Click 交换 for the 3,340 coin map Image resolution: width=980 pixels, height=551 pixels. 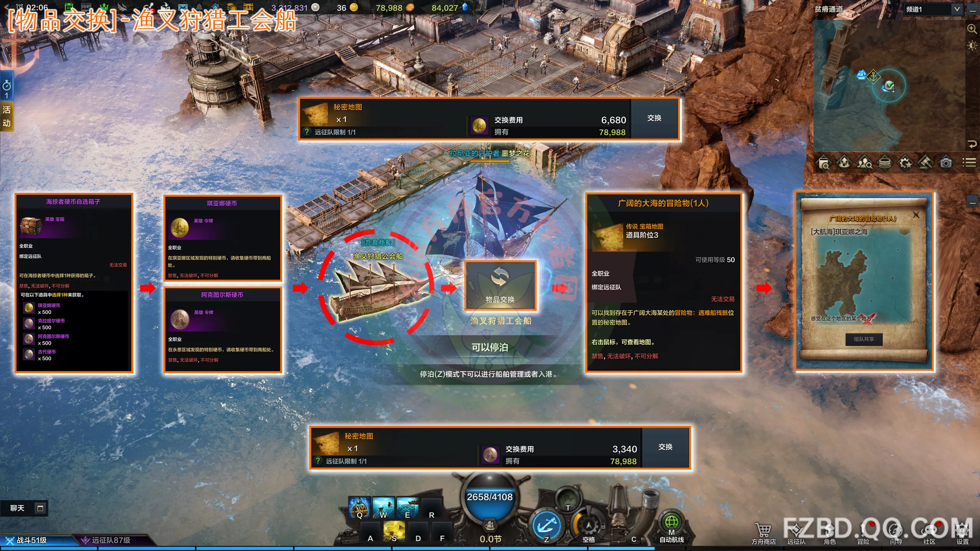pyautogui.click(x=665, y=447)
